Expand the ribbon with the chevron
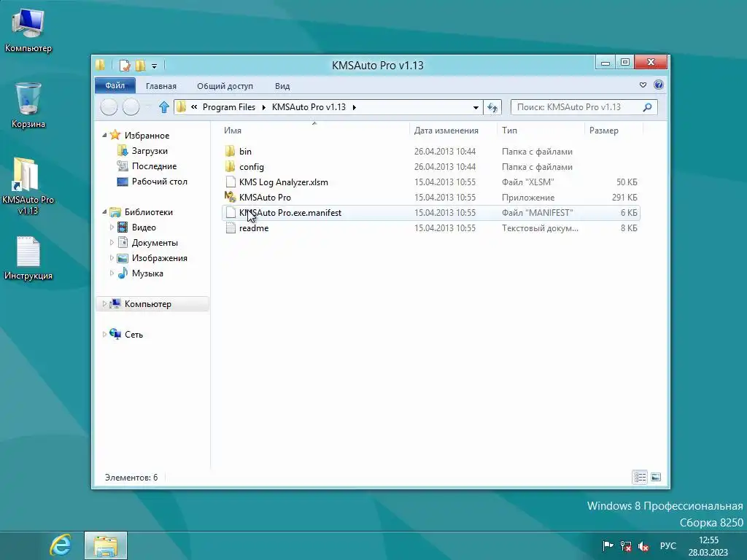The image size is (747, 560). coord(643,85)
